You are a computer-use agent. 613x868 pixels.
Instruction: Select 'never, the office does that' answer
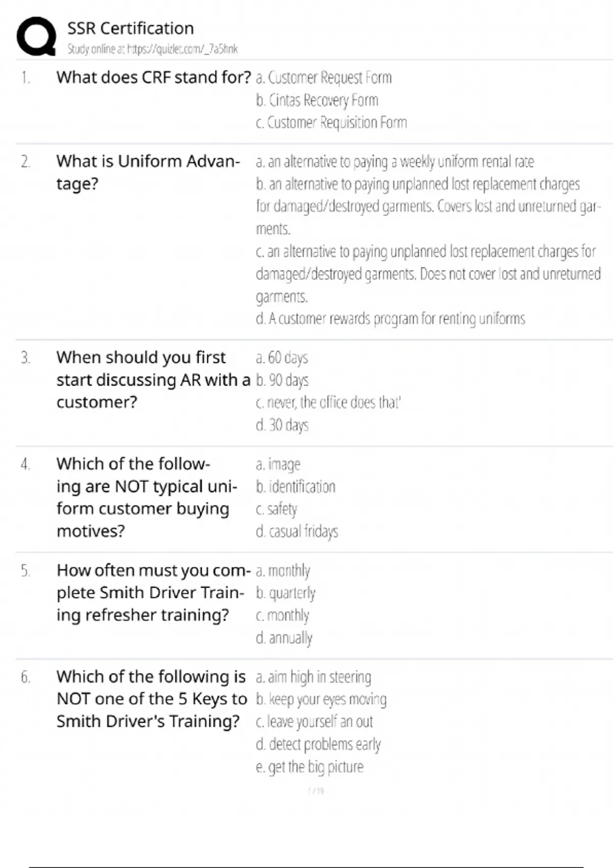pyautogui.click(x=328, y=402)
